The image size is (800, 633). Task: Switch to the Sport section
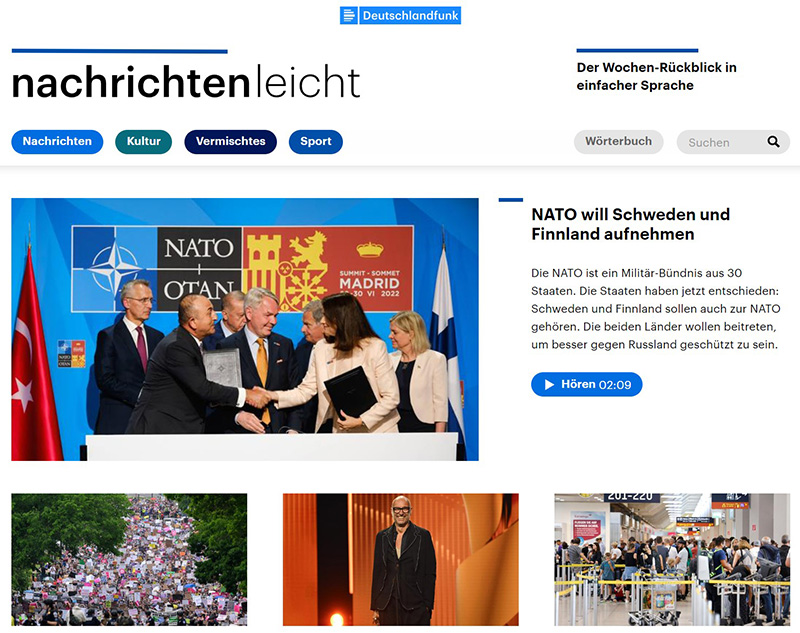[x=316, y=142]
